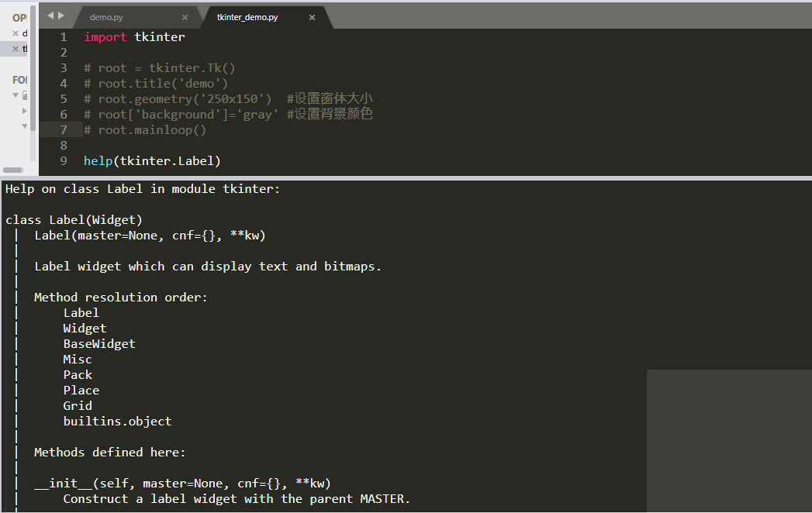Click the folder icon under FOLDERS
This screenshot has width=812, height=513.
24,95
